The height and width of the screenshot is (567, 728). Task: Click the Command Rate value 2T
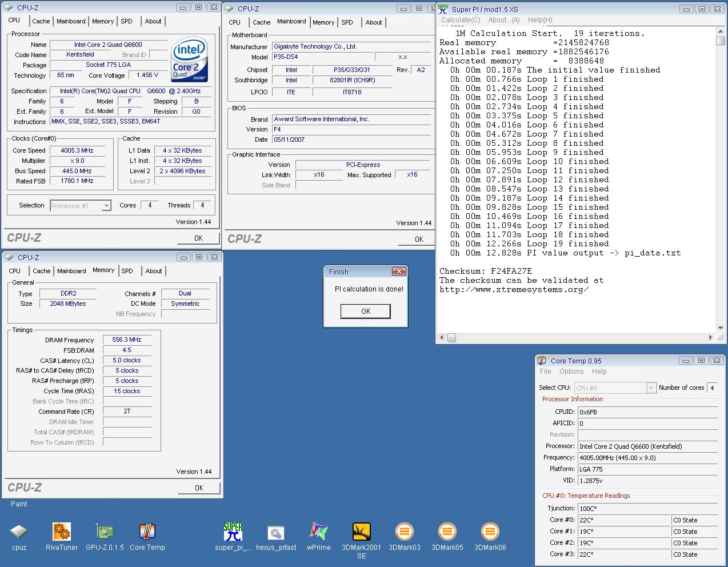coord(127,411)
